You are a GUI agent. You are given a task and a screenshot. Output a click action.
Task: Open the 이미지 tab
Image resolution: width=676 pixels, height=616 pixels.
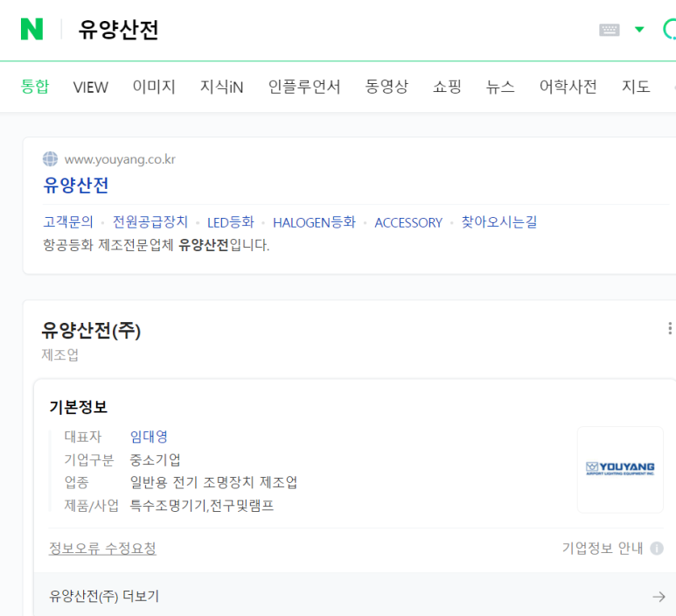(x=154, y=87)
